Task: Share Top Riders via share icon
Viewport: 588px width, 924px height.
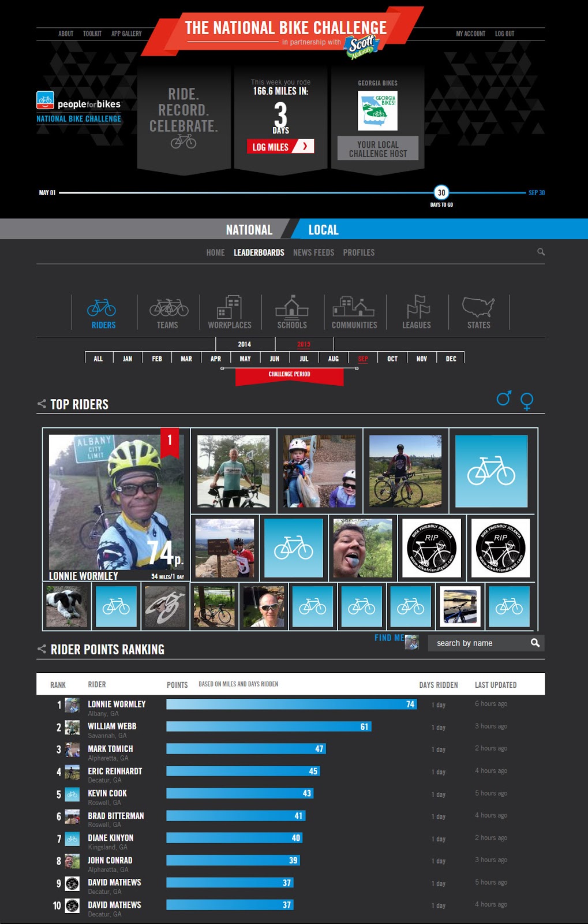Action: [x=42, y=404]
